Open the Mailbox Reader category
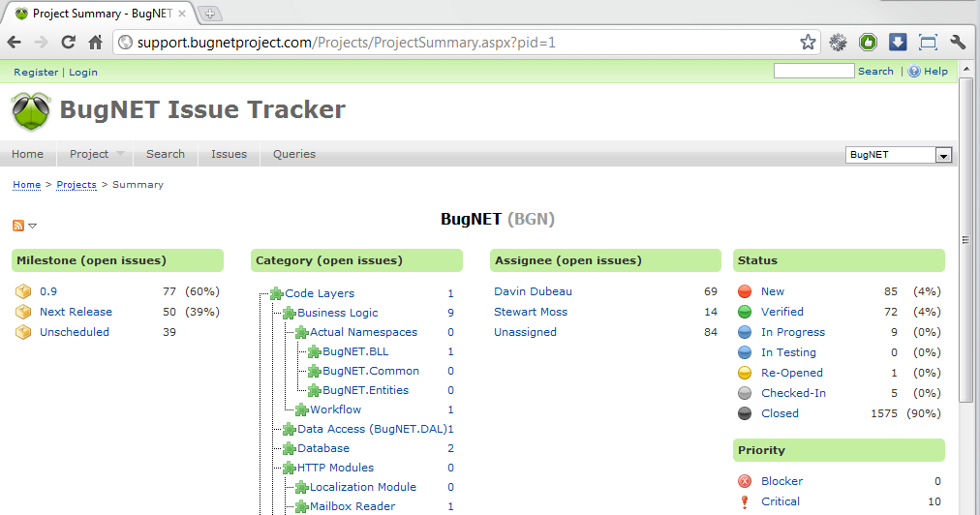 coord(352,506)
